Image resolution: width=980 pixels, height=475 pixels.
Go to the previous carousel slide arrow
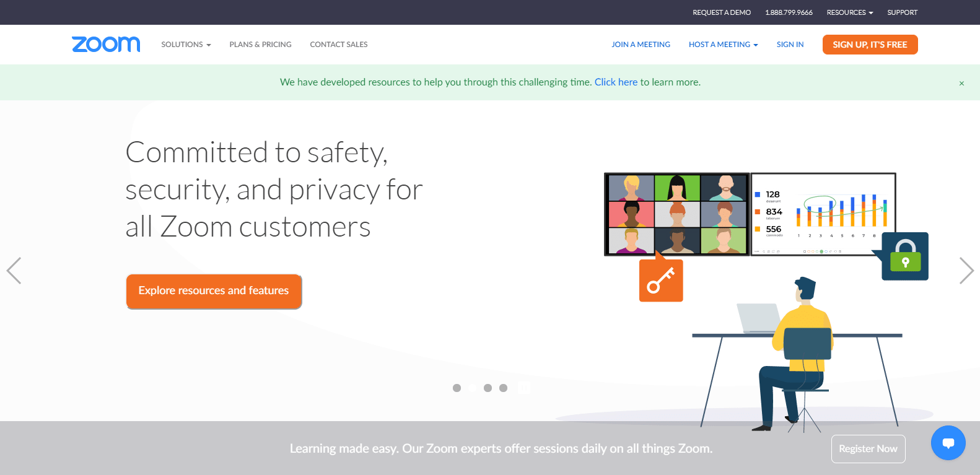[x=14, y=271]
